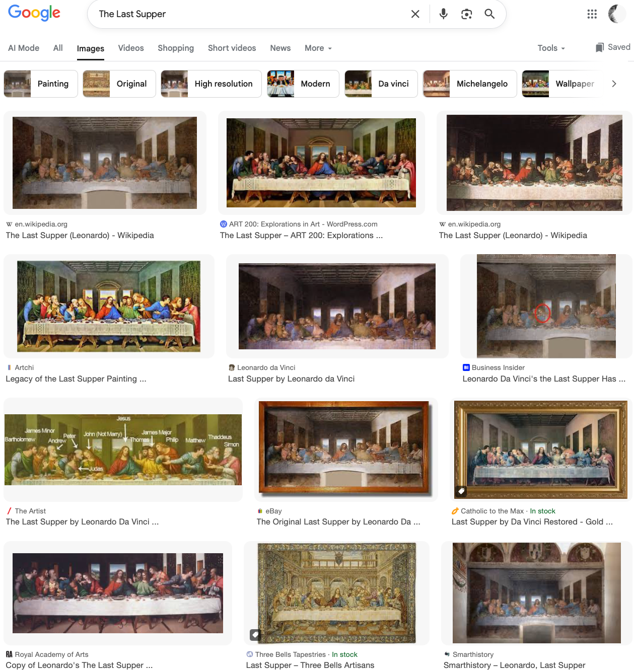Viewport: 634px width, 672px height.
Task: Switch to the Videos tab
Action: [131, 48]
